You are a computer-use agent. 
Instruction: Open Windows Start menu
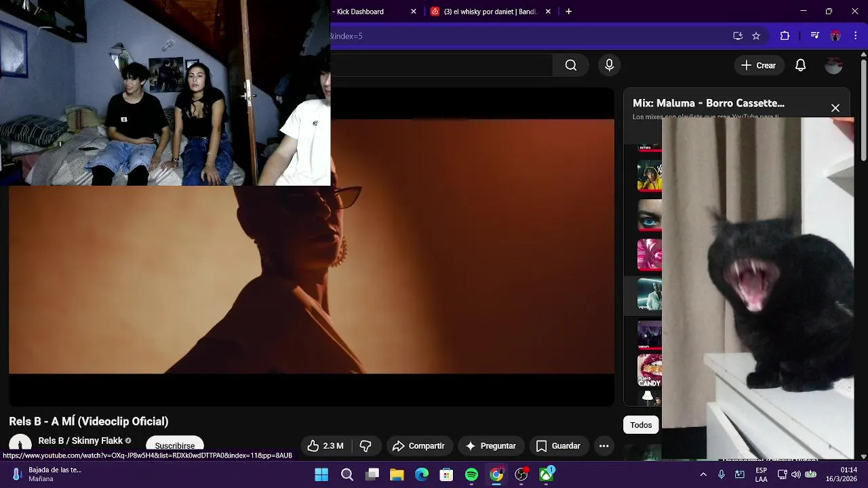(x=321, y=474)
